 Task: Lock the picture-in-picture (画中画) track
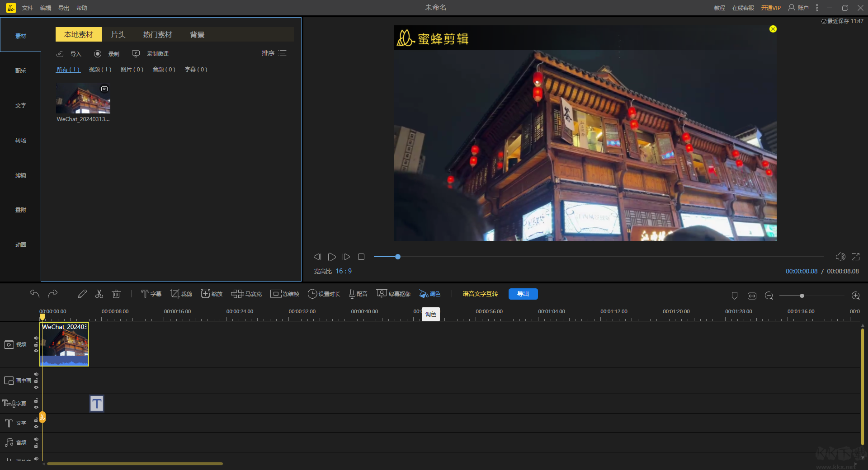click(36, 381)
